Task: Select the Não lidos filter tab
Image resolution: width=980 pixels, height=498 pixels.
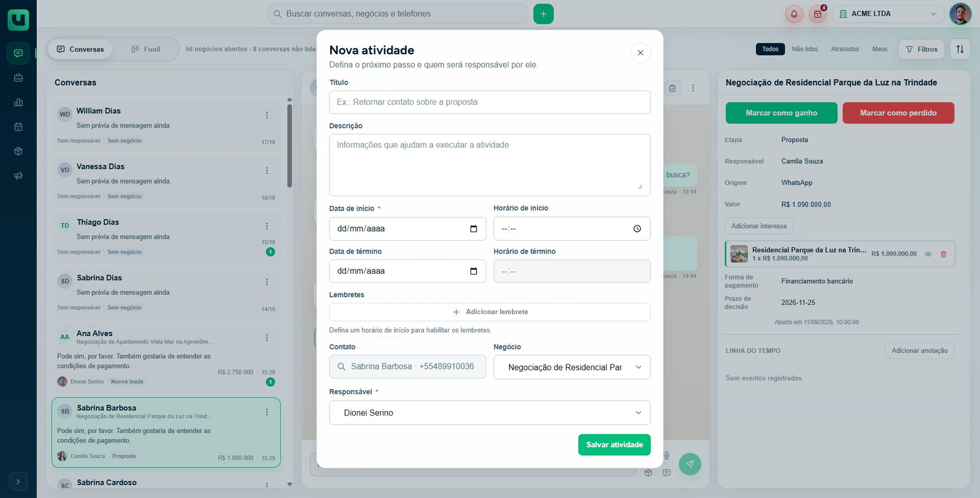Action: tap(805, 49)
